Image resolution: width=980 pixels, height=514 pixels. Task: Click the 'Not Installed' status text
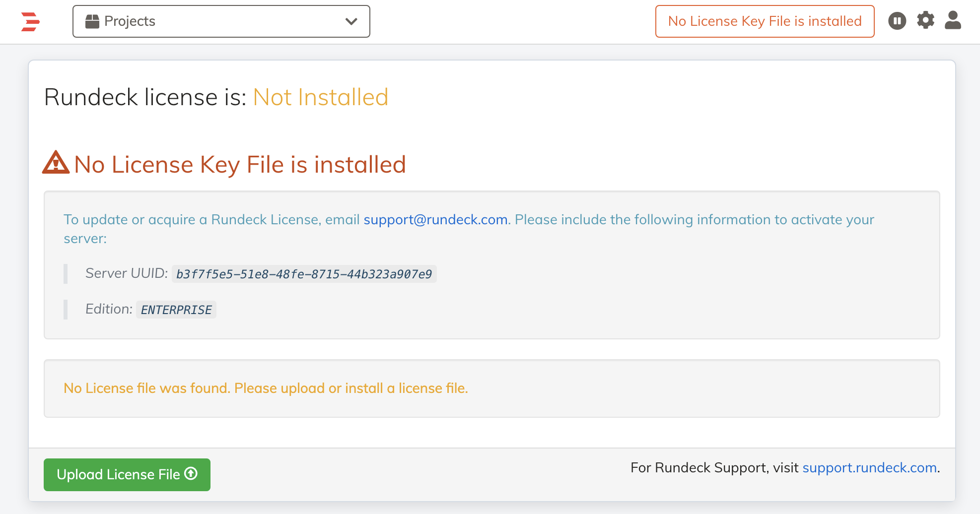[320, 98]
